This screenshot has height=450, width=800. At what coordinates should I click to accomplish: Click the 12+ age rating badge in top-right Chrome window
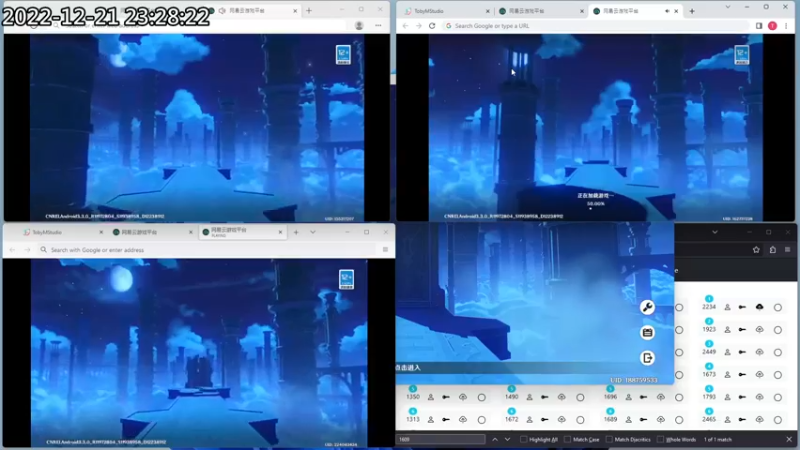tap(741, 55)
